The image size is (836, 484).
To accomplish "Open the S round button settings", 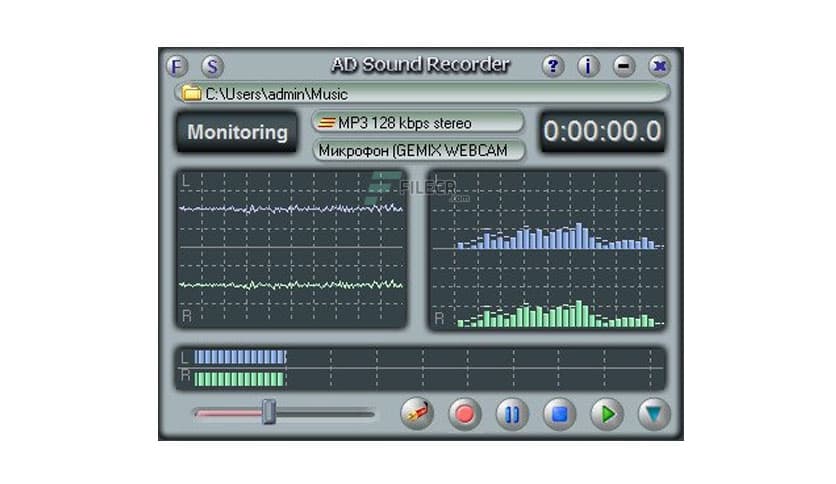I will click(x=212, y=67).
